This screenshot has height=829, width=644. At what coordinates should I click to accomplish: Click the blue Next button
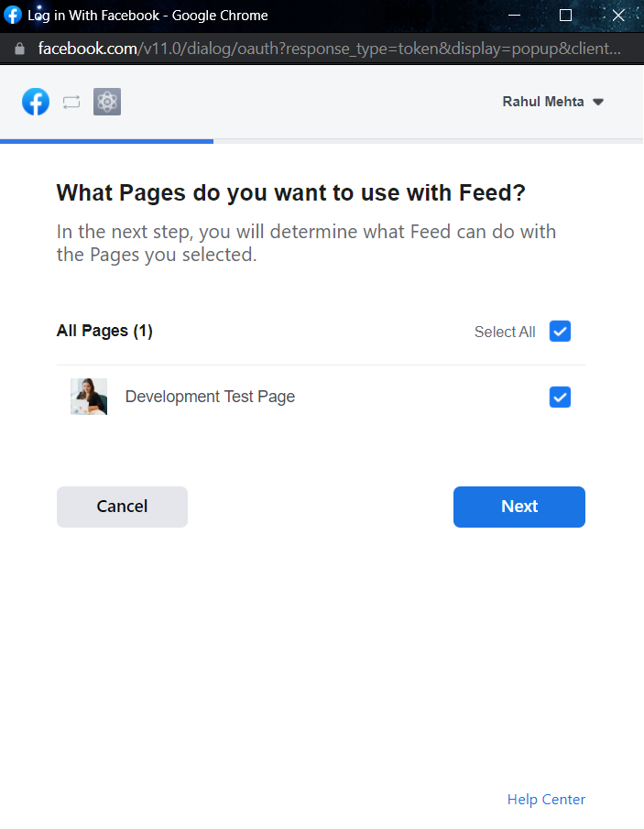click(x=519, y=507)
